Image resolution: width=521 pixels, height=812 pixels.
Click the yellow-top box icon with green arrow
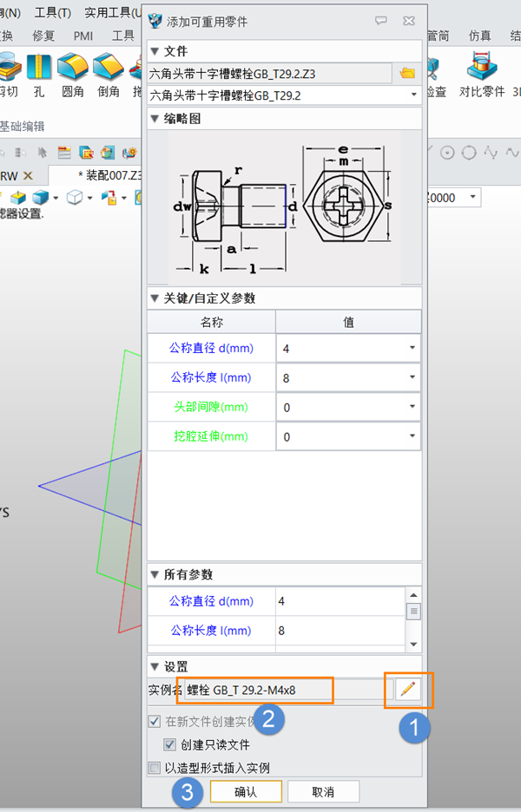pos(18,197)
